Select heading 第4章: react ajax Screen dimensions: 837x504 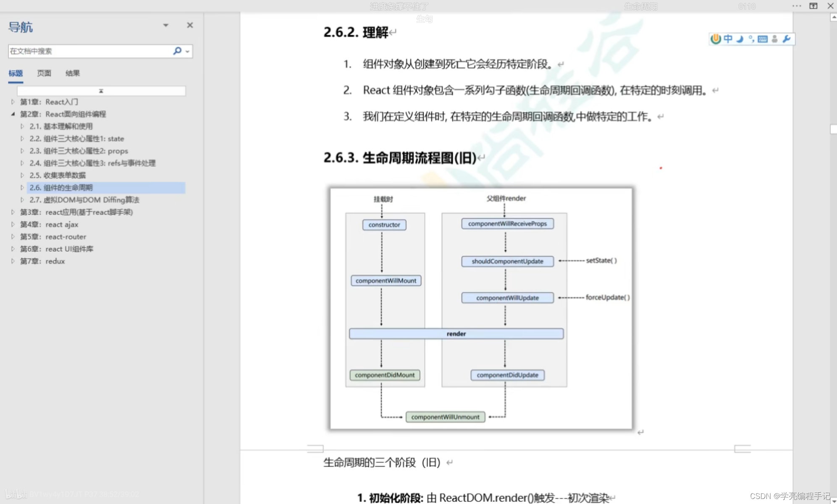tap(49, 224)
